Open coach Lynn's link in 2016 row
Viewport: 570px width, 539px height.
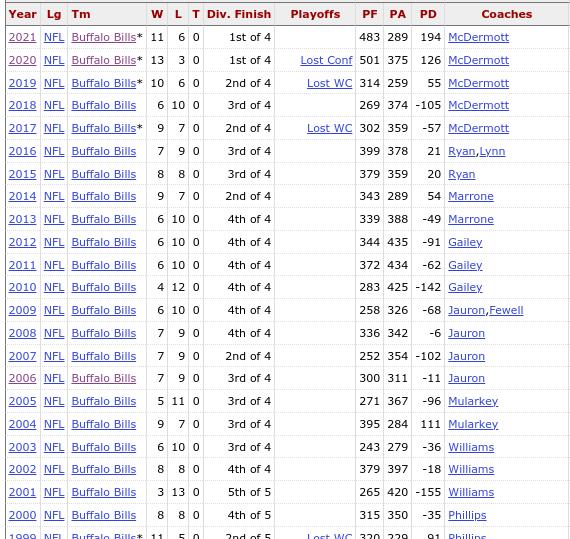point(492,151)
